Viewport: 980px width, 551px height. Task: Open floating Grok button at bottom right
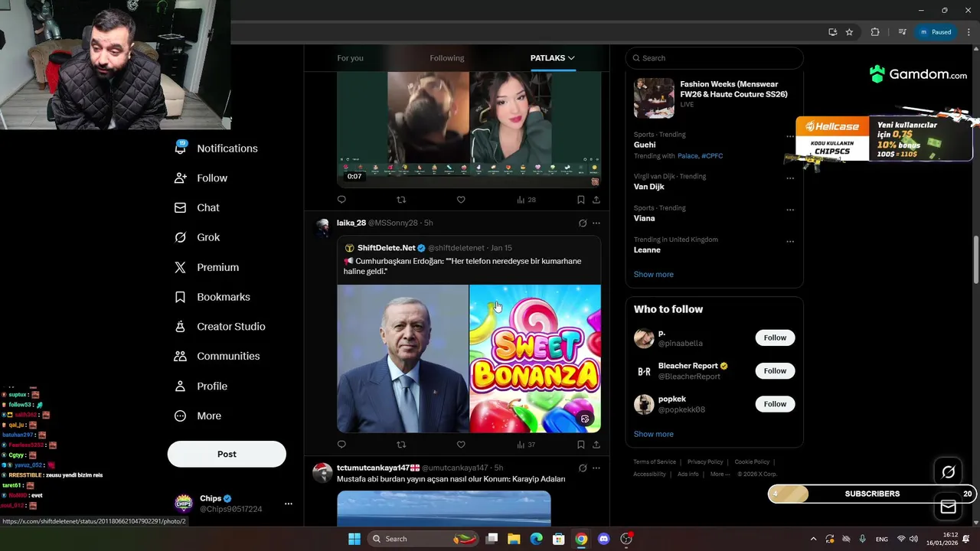[948, 472]
